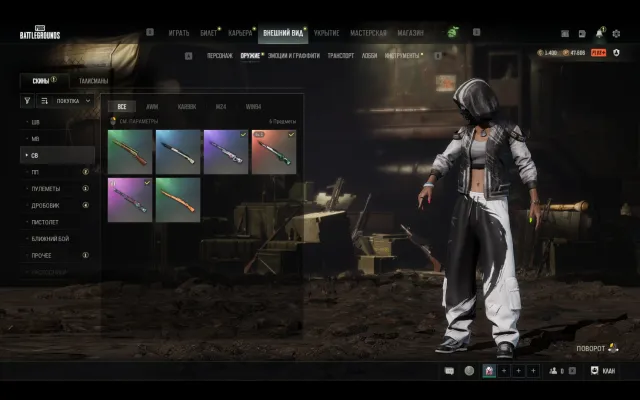Open the КАРЬЕРА tab
640x400 pixels.
(x=240, y=33)
